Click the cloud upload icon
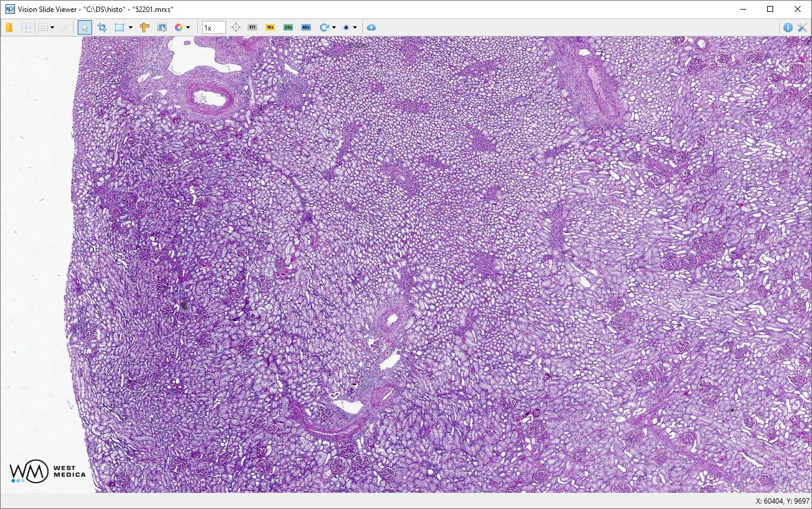Screen dimensions: 812x509 tap(371, 27)
